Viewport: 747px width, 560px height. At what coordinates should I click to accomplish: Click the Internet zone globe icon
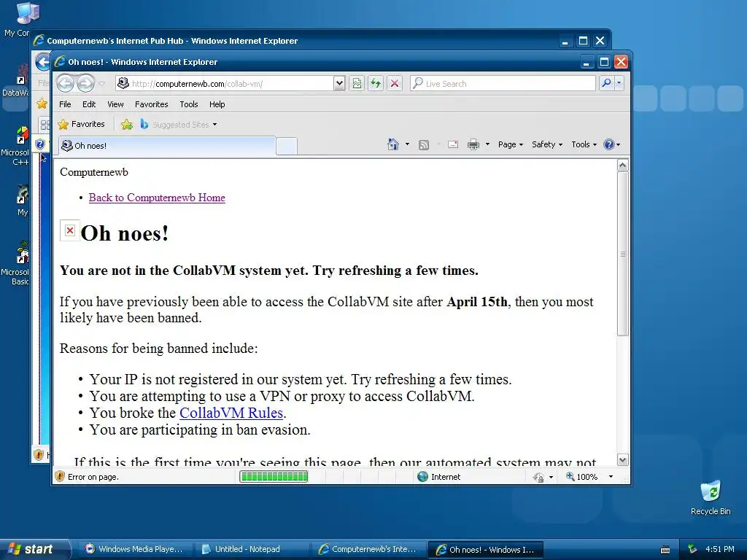click(422, 477)
